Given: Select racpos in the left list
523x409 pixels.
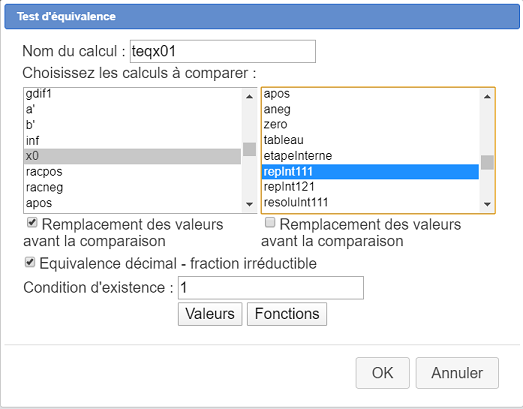Looking at the screenshot, I should click(132, 172).
